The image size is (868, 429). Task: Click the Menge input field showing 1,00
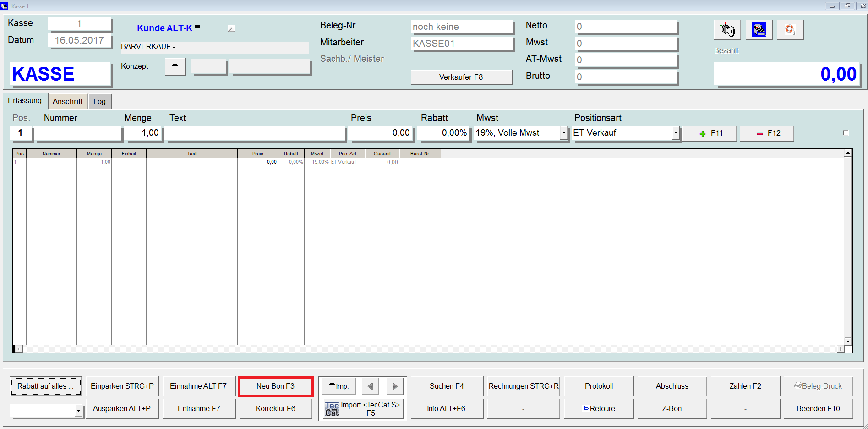coord(143,133)
